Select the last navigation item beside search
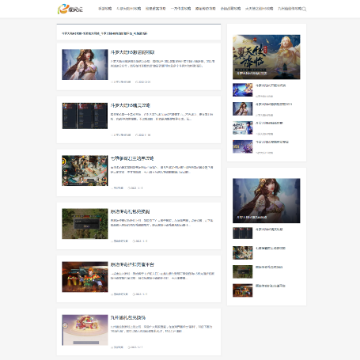 pyautogui.click(x=289, y=9)
